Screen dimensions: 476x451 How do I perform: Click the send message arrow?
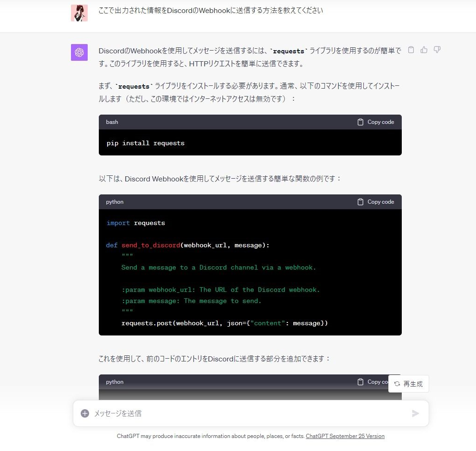click(416, 413)
